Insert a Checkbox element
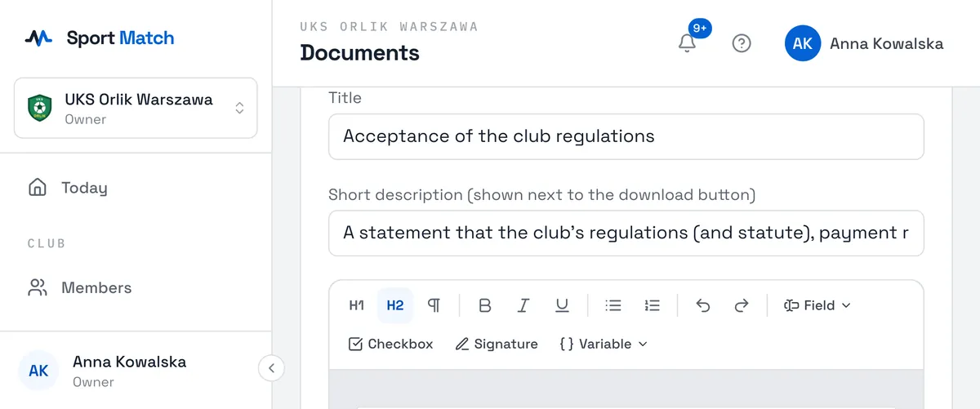This screenshot has width=980, height=409. coord(391,344)
